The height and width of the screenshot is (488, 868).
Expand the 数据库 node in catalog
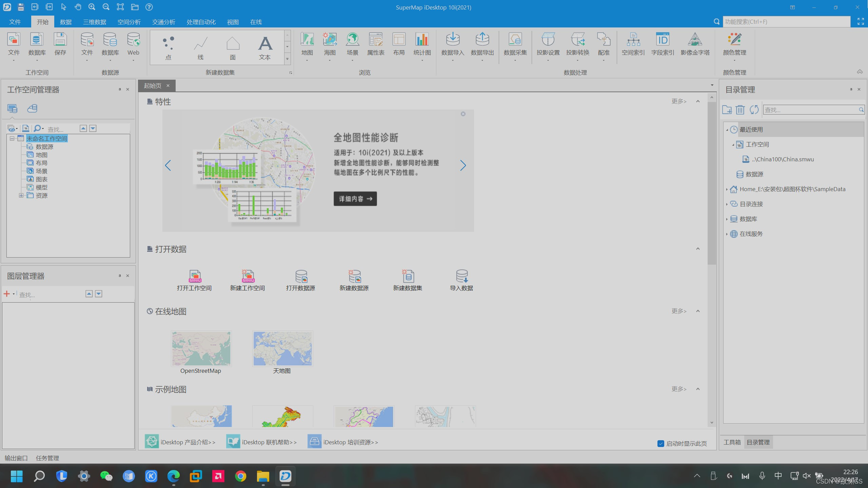[x=727, y=219]
